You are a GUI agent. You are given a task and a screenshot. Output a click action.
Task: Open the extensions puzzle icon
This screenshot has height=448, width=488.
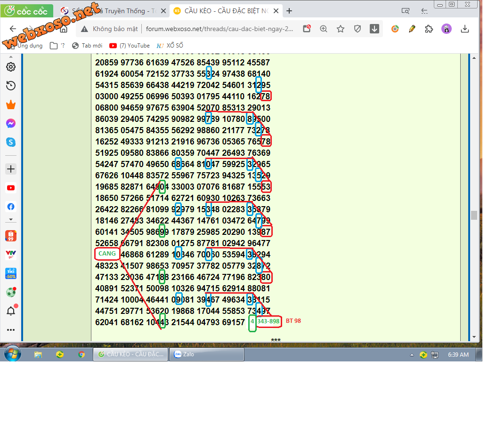point(429,29)
